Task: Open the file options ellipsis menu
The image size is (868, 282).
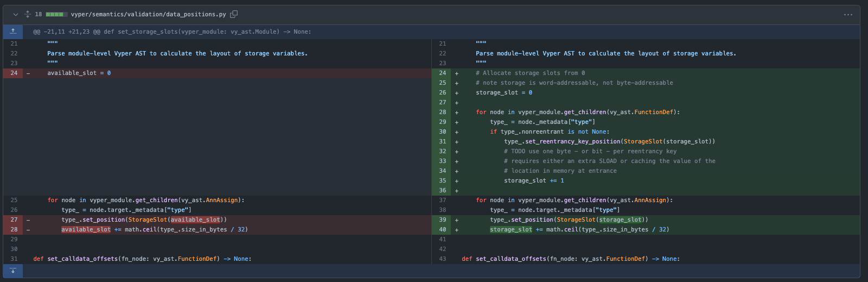Action: 848,15
